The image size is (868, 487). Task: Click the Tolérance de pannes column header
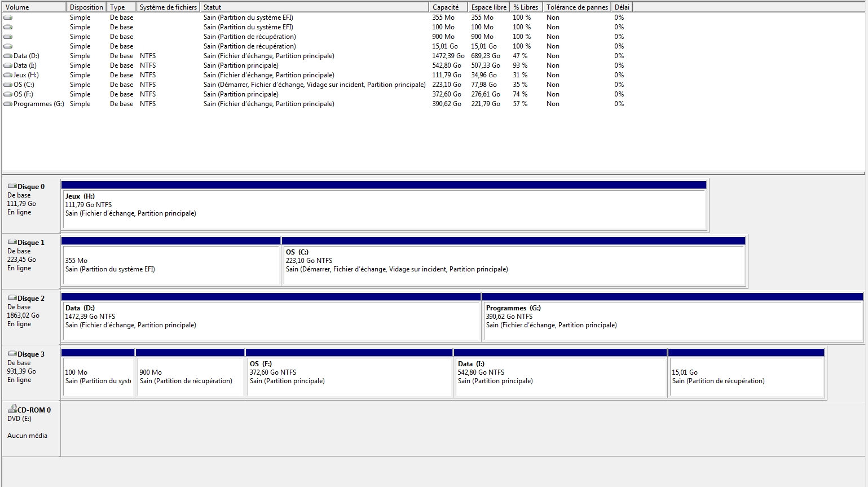(577, 7)
